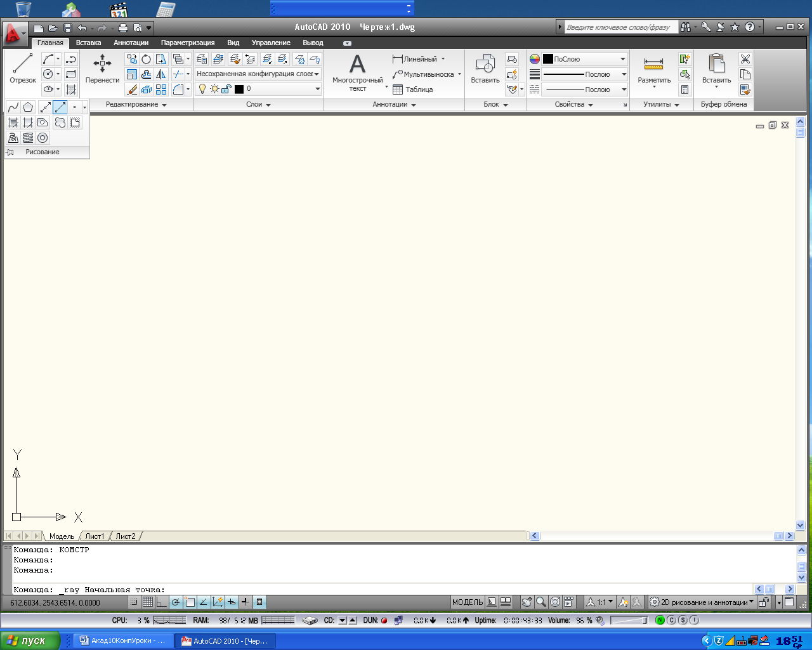Open the Параметризация ribbon tab
The height and width of the screenshot is (650, 812).
coord(188,43)
